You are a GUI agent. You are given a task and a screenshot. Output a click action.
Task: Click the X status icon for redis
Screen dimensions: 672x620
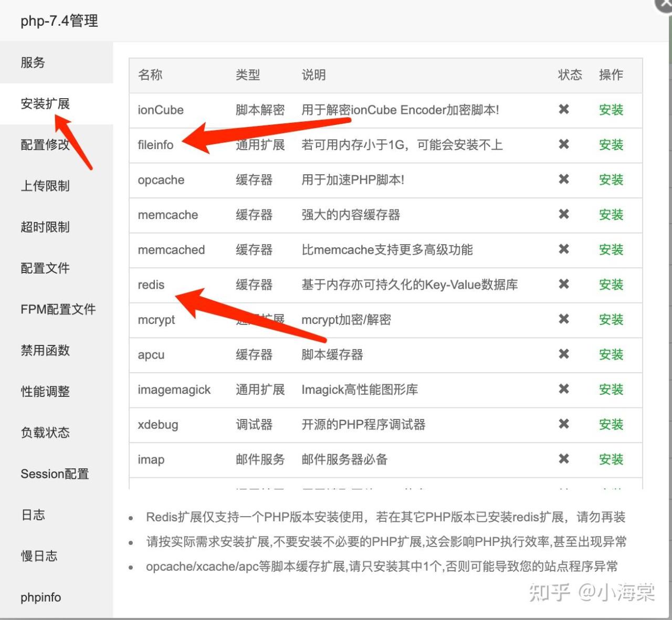pos(564,284)
